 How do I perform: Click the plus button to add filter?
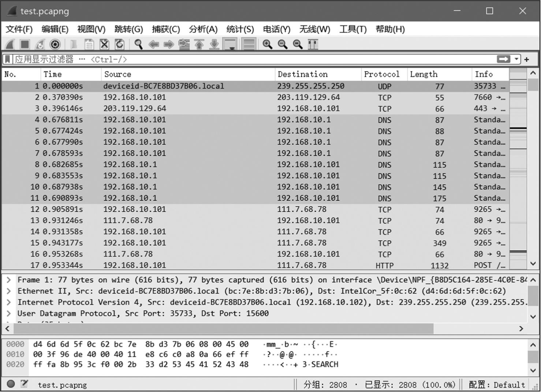pos(527,59)
